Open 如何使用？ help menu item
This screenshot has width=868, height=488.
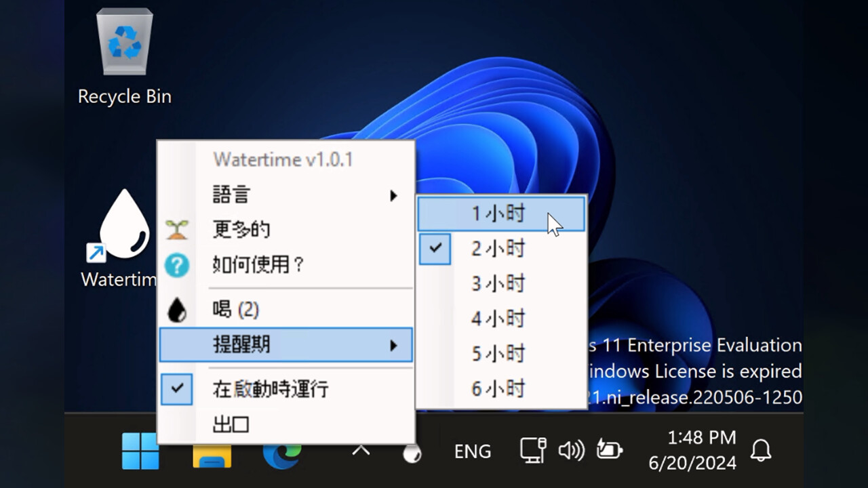tap(258, 265)
